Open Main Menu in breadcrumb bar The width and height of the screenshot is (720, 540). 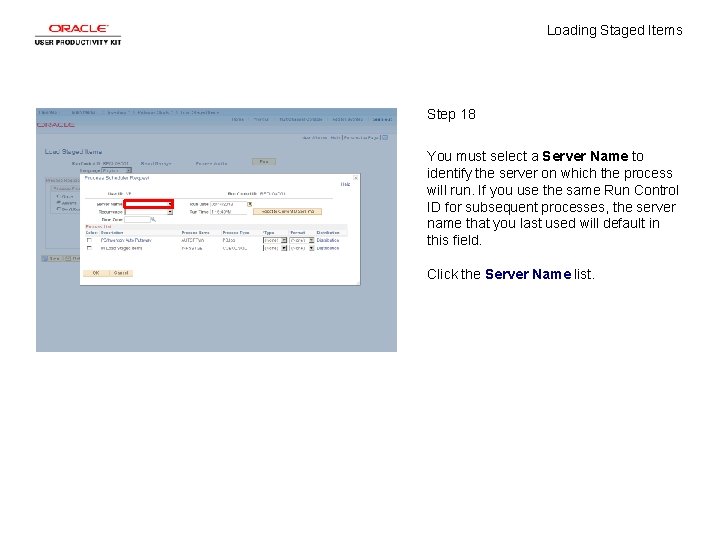click(83, 112)
